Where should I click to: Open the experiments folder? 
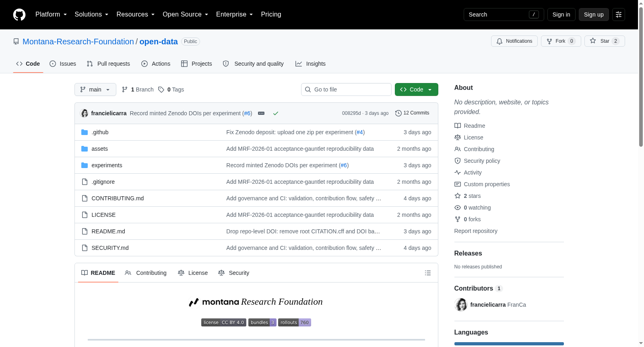(107, 165)
